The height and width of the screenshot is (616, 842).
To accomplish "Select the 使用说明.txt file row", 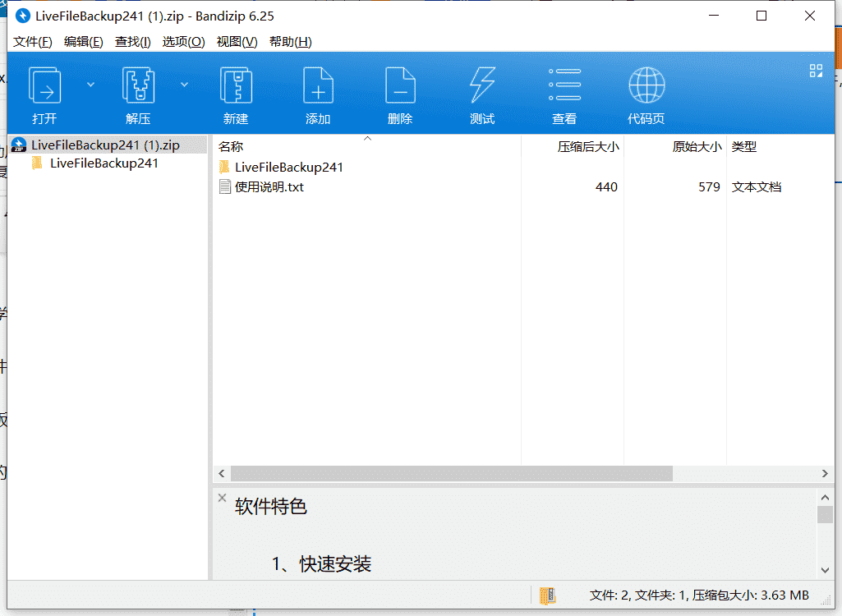I will pos(523,187).
